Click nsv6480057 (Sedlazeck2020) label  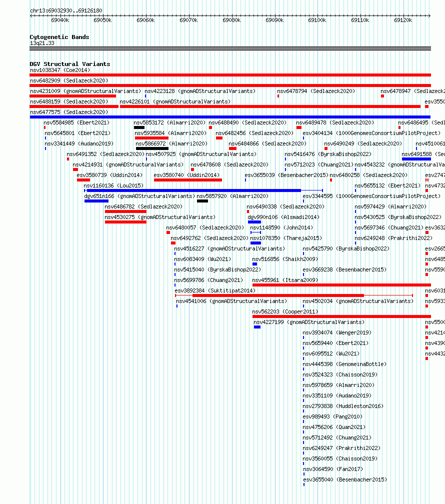pos(205,227)
